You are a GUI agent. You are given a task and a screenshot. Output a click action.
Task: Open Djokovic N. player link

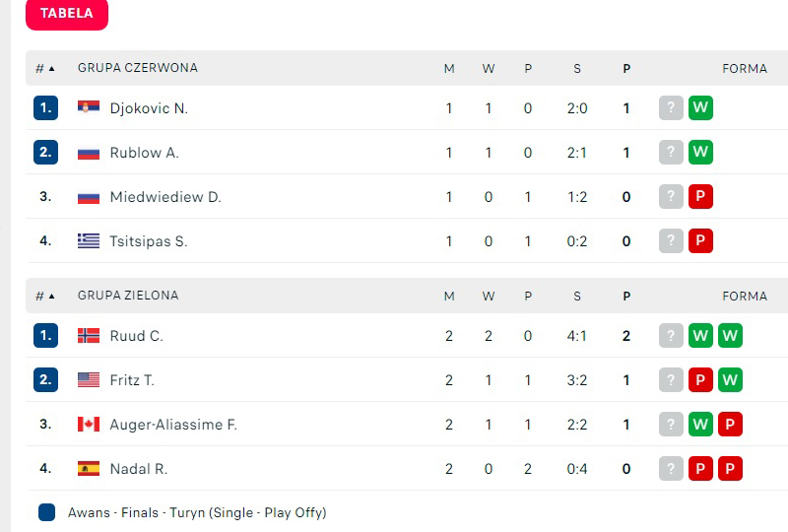(x=149, y=108)
